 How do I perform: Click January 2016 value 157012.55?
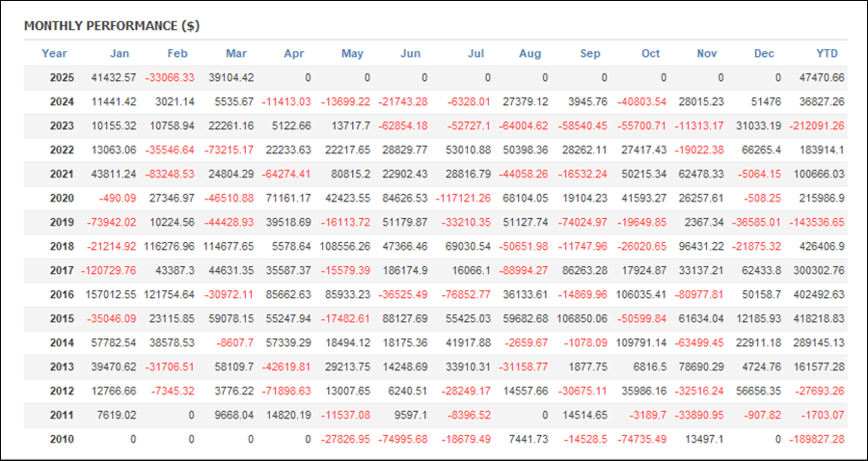(111, 295)
